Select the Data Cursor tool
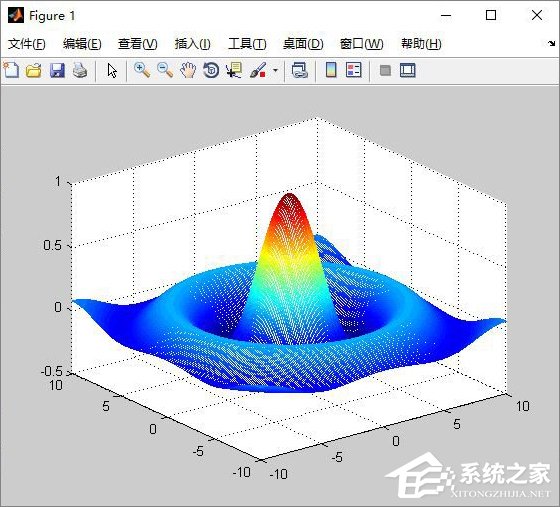Screen dimensions: 560x507 [x=234, y=70]
